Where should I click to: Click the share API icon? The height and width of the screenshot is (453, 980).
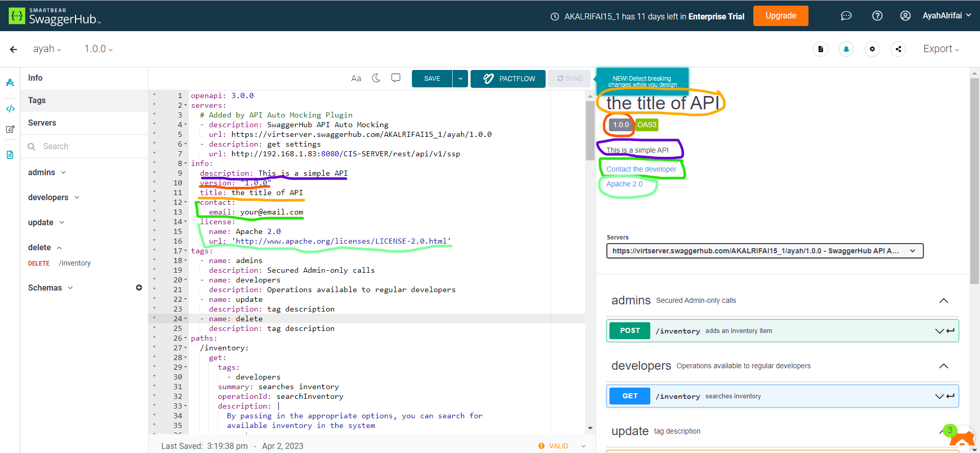(898, 49)
